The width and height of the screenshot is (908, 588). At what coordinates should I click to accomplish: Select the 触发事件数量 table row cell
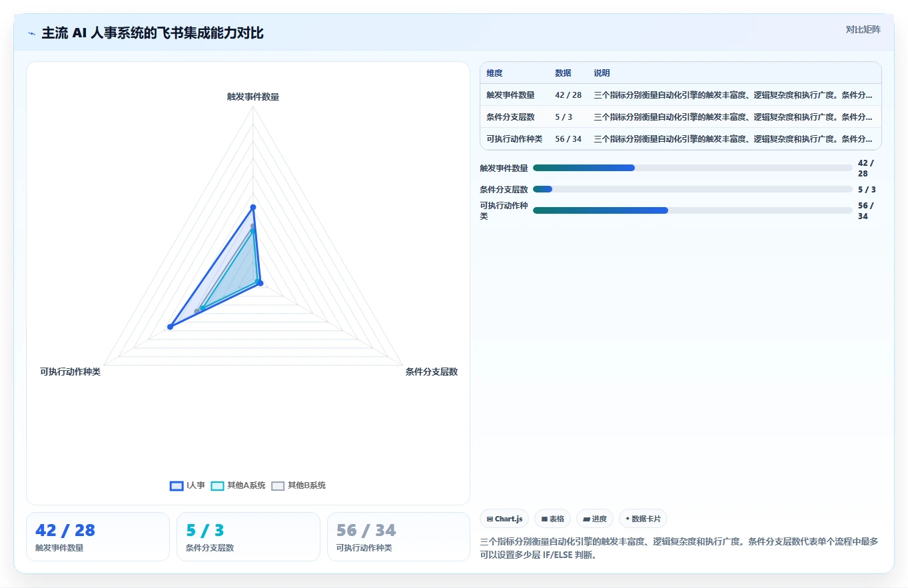click(x=510, y=95)
